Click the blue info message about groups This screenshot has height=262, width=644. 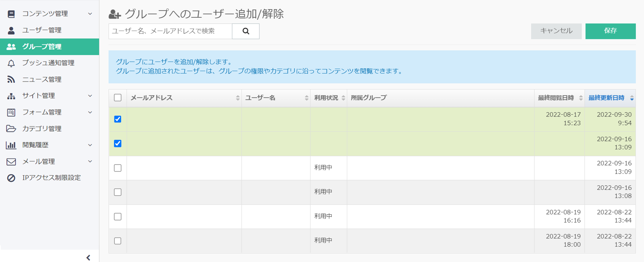(x=372, y=67)
